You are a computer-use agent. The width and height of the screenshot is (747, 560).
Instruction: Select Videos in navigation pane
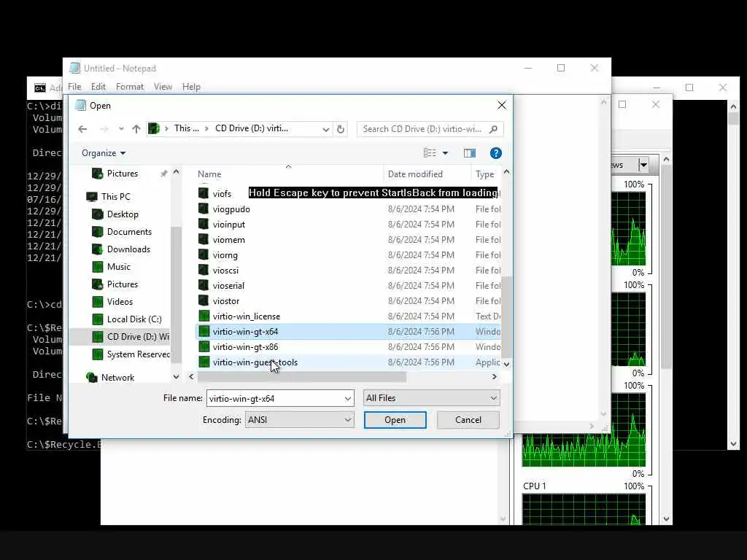120,302
